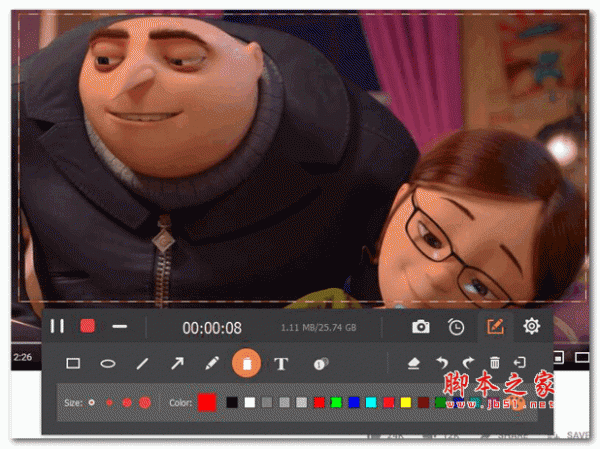Toggle the orange drawing panel edit icon

[495, 327]
